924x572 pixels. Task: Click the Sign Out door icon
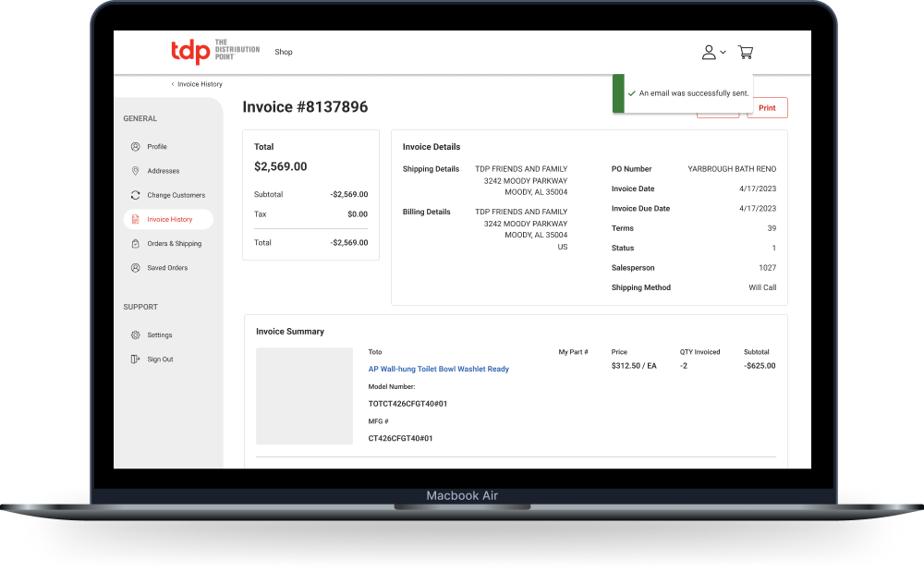pyautogui.click(x=135, y=359)
